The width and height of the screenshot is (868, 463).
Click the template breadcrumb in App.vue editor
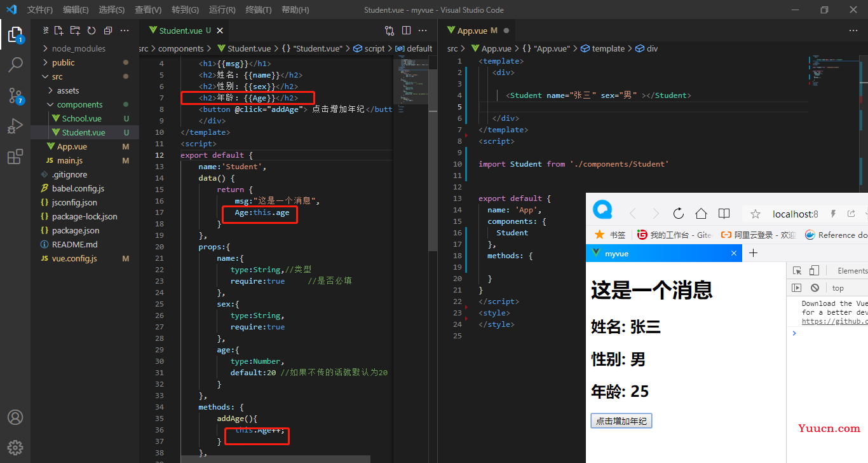click(603, 48)
